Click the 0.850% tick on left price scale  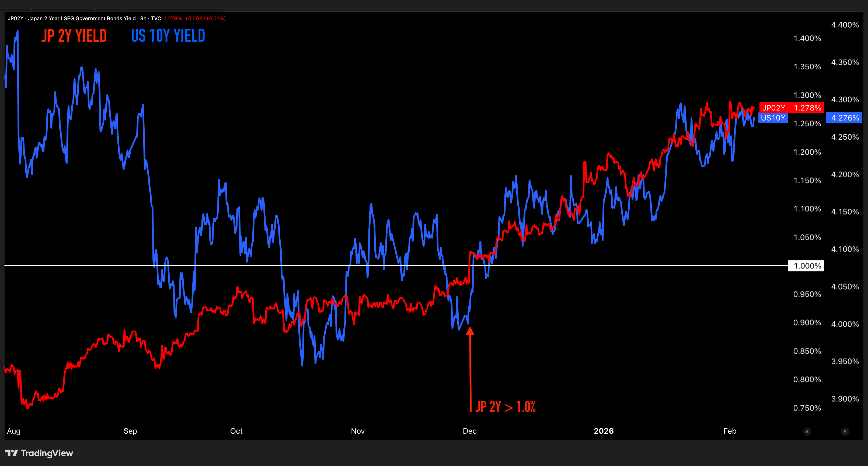pos(807,351)
